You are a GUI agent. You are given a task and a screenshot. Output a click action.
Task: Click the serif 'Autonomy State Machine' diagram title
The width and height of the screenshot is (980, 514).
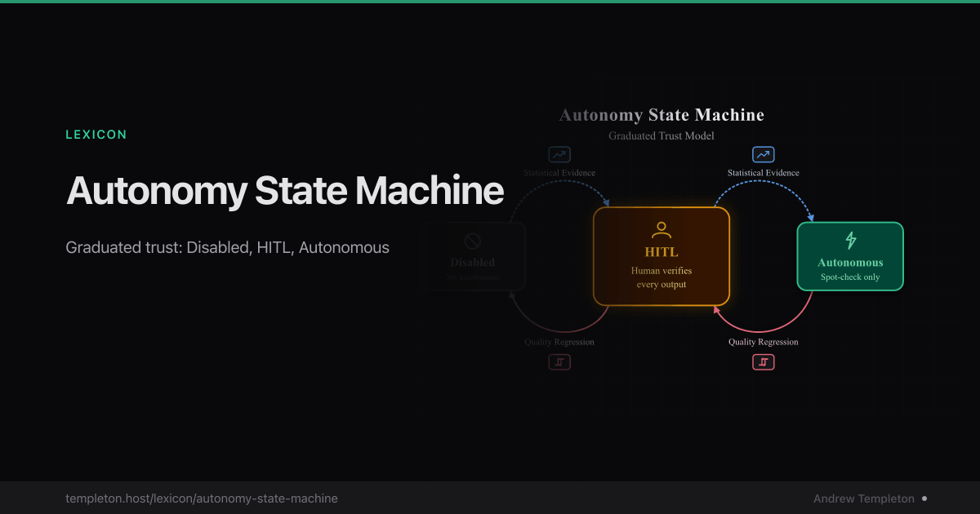(x=661, y=115)
